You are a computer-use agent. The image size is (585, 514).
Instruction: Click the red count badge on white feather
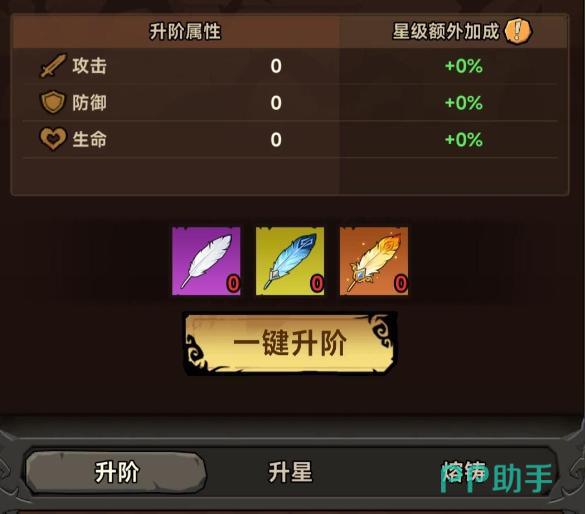233,283
